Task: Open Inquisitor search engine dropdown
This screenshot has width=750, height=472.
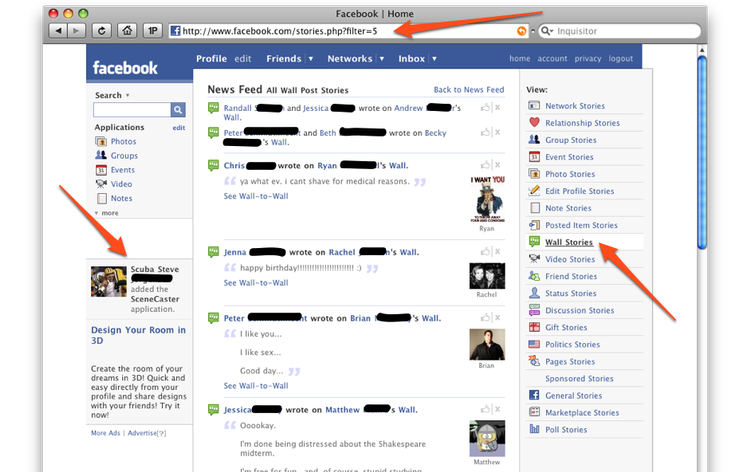Action: [547, 31]
